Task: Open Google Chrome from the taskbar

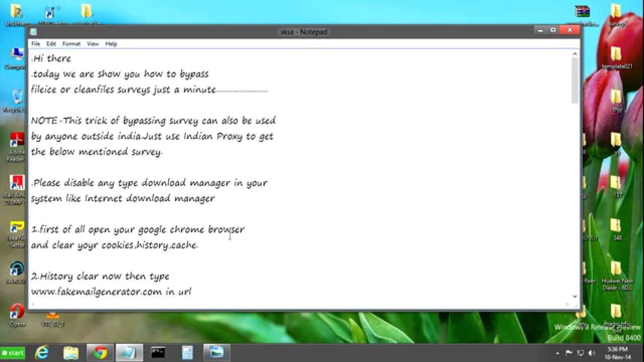Action: click(100, 352)
